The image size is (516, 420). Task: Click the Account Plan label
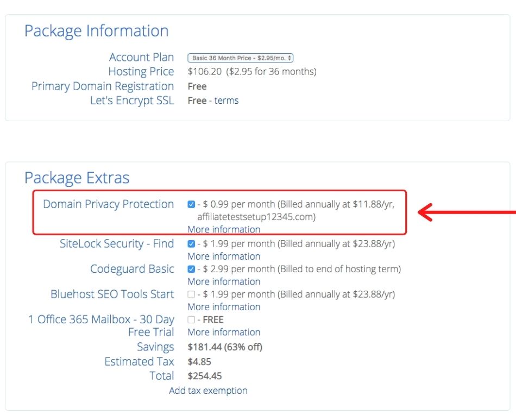pos(142,57)
